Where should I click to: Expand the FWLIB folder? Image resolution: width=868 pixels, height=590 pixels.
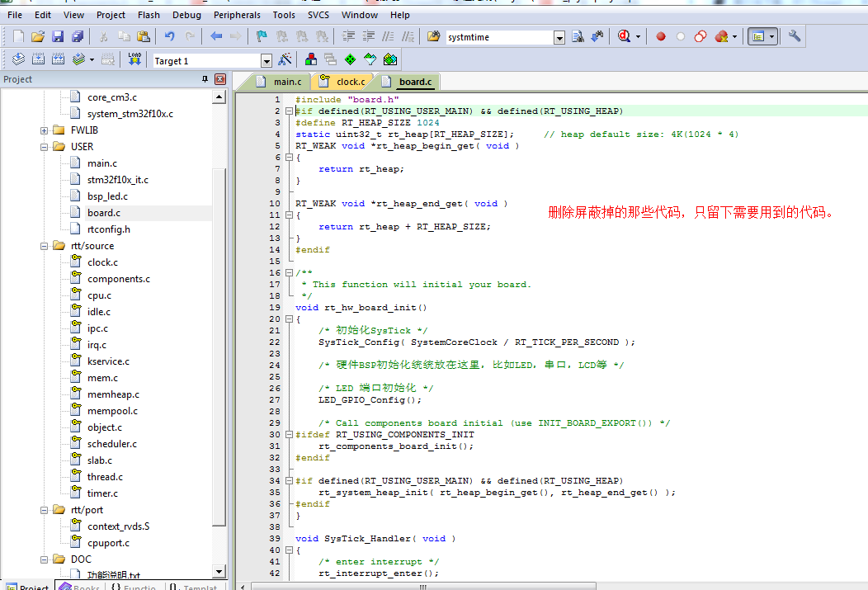45,130
